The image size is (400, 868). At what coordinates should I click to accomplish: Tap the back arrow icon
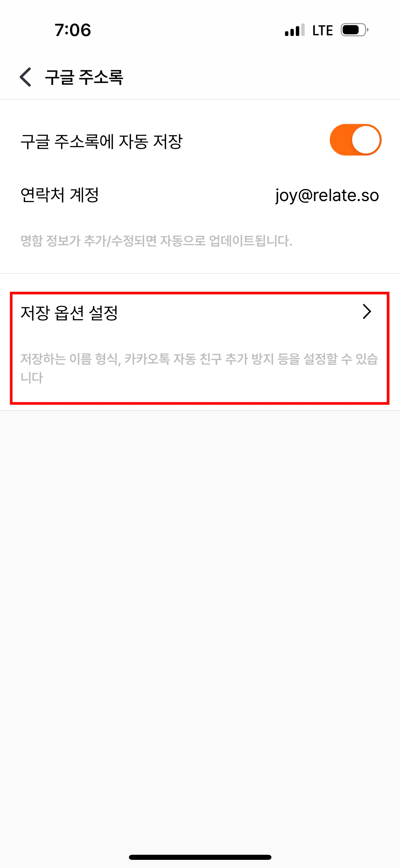25,77
